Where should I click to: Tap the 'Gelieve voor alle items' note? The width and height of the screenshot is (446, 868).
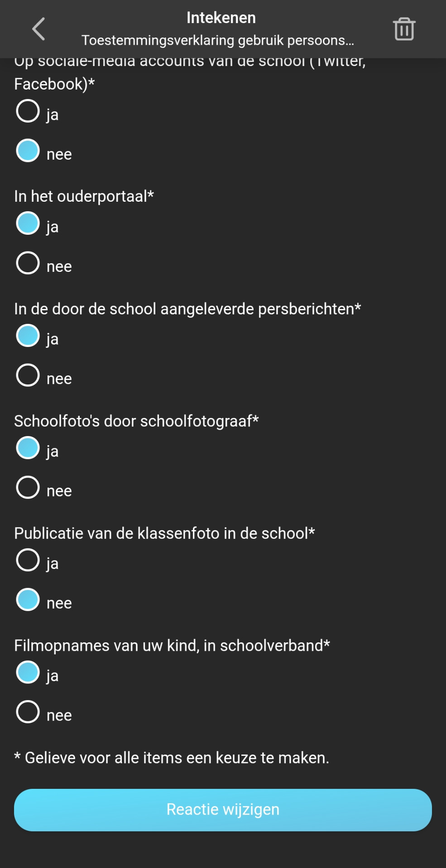pos(172,758)
